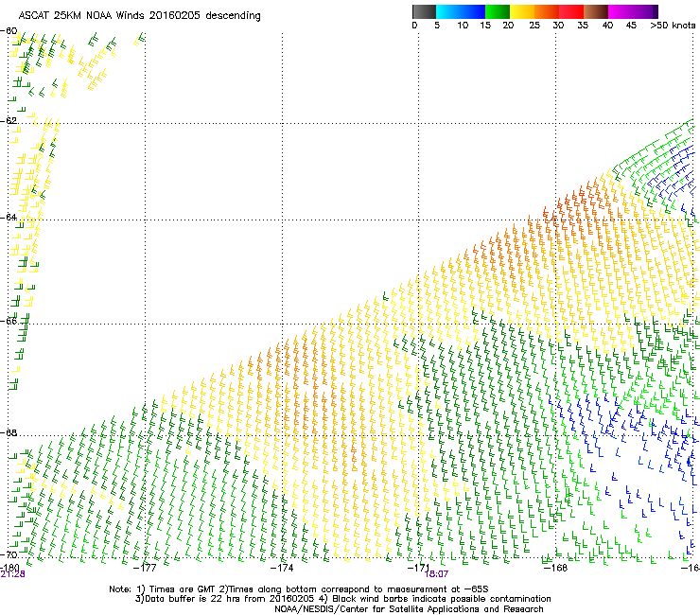Click the purple time stamp 18:07
This screenshot has width=700, height=615.
click(x=436, y=574)
